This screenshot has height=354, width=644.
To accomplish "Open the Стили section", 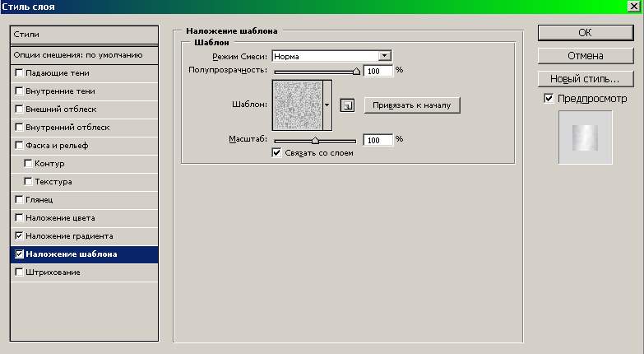I will pyautogui.click(x=84, y=35).
